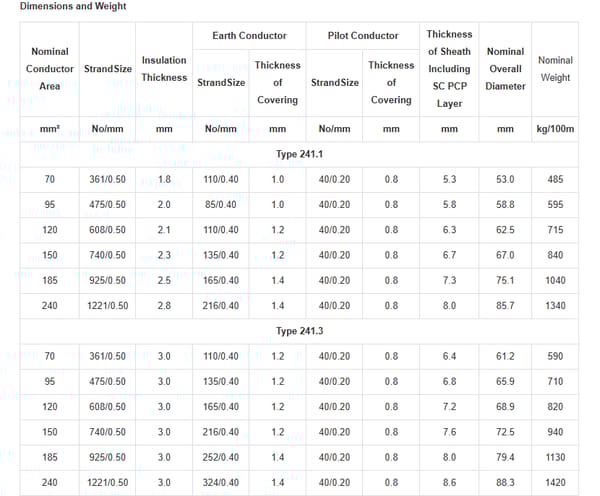Click the 85/0.40 earth strand size cell
The height and width of the screenshot is (496, 600).
click(221, 205)
